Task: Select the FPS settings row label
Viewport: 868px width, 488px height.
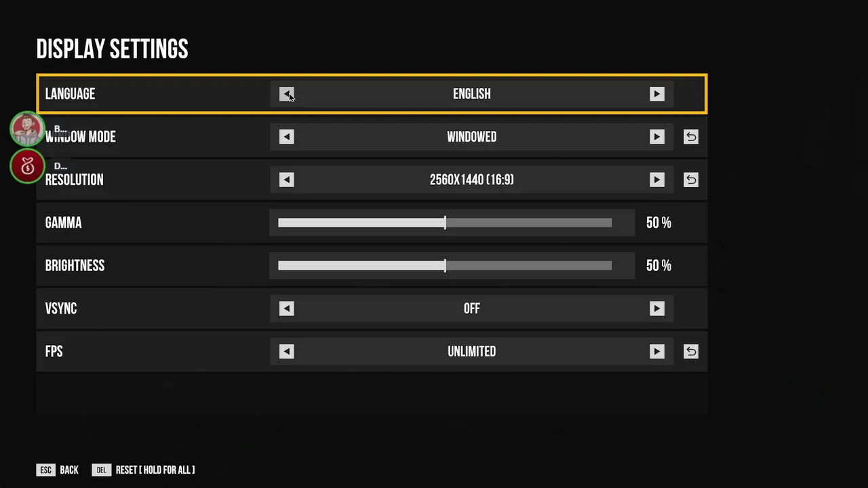Action: coord(54,351)
